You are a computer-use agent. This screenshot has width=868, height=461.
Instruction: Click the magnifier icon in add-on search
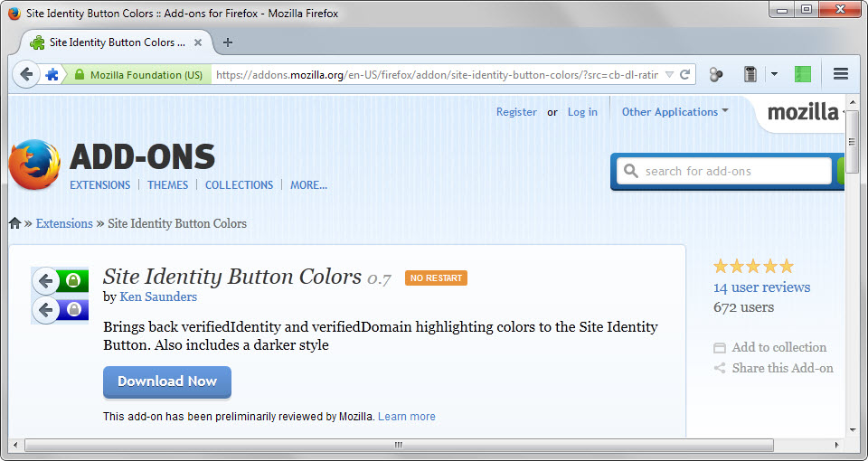pos(630,171)
